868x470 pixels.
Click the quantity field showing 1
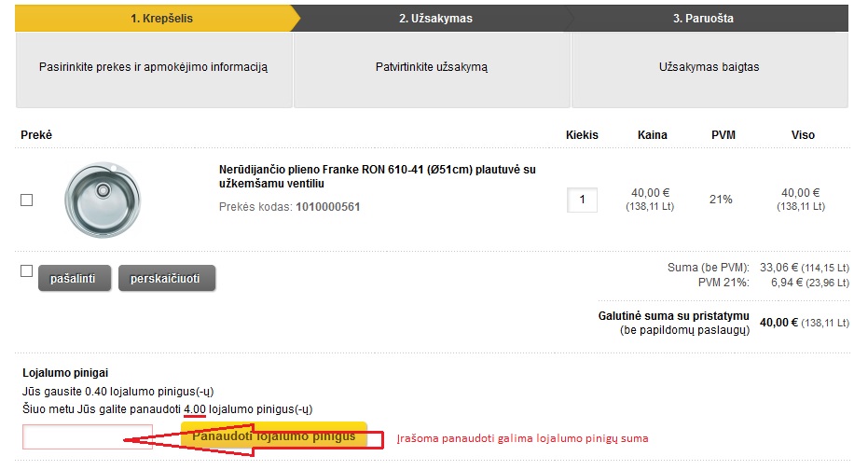pyautogui.click(x=582, y=200)
